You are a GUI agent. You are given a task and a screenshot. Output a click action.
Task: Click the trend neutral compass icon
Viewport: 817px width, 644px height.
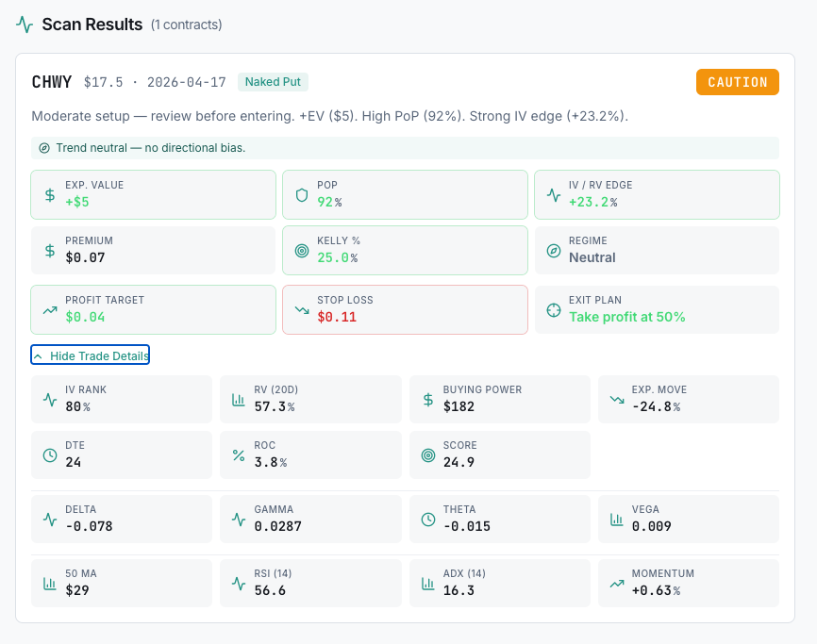(44, 148)
